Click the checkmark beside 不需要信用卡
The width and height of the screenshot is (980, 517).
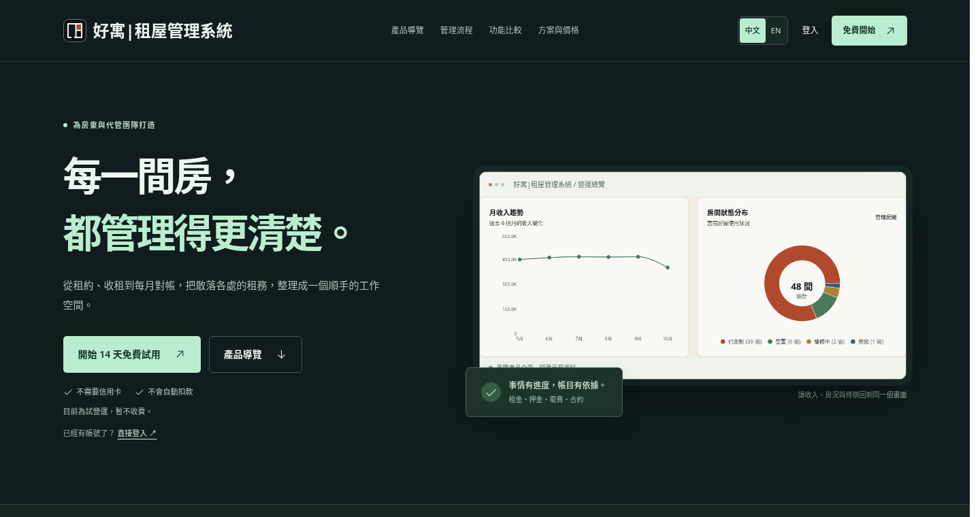tap(68, 392)
